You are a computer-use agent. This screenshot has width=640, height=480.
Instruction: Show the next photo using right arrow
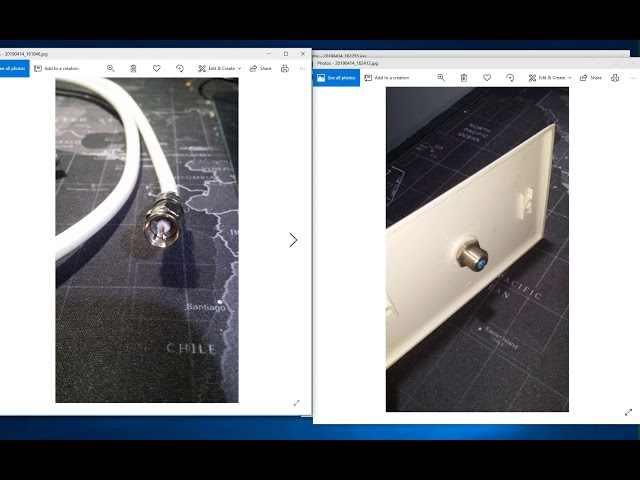[293, 240]
